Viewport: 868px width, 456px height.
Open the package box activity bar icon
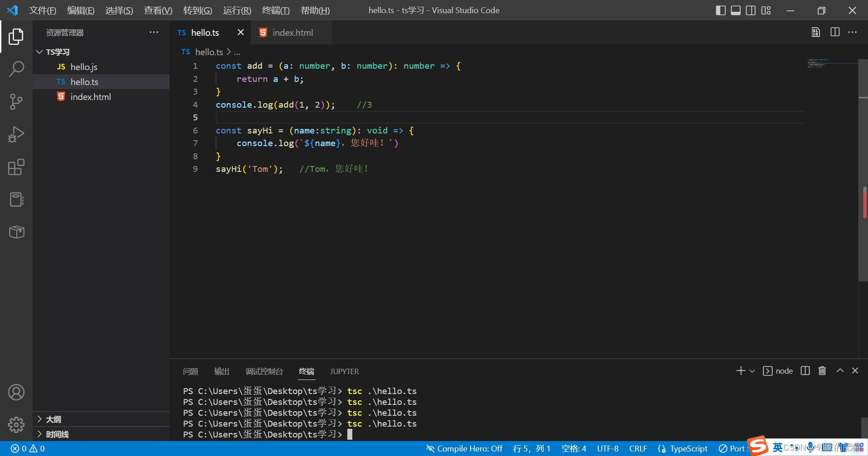click(16, 232)
